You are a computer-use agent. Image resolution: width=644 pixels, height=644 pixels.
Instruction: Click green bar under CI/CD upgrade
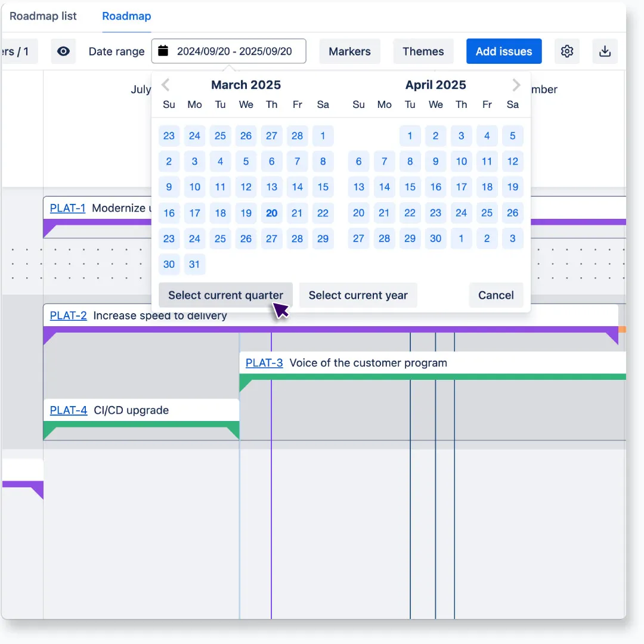tap(141, 425)
